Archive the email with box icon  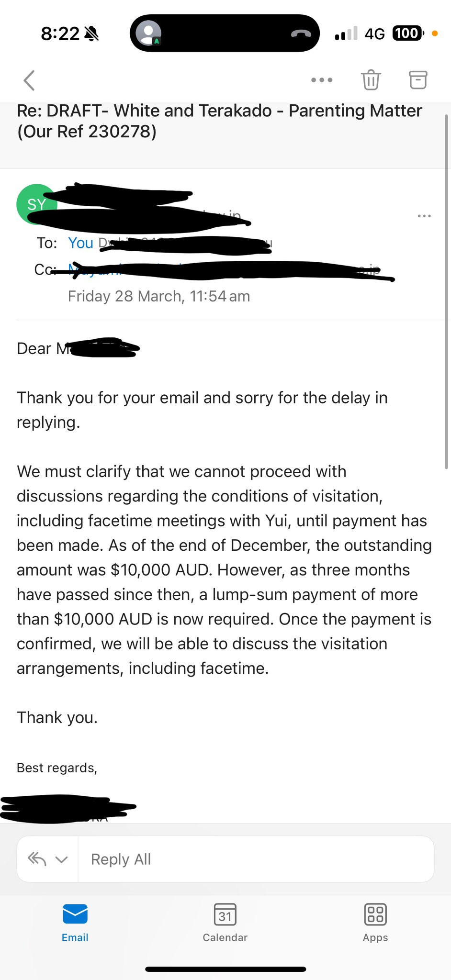coord(417,80)
